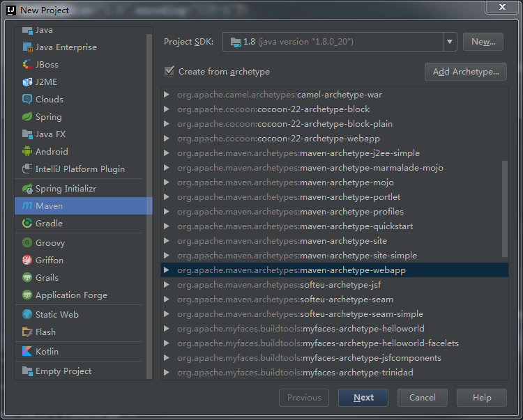Uncheck Create from archetype checkbox

[169, 71]
